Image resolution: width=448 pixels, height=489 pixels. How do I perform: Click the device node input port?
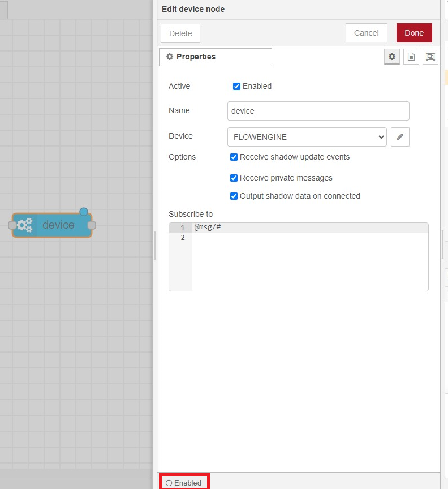[12, 225]
